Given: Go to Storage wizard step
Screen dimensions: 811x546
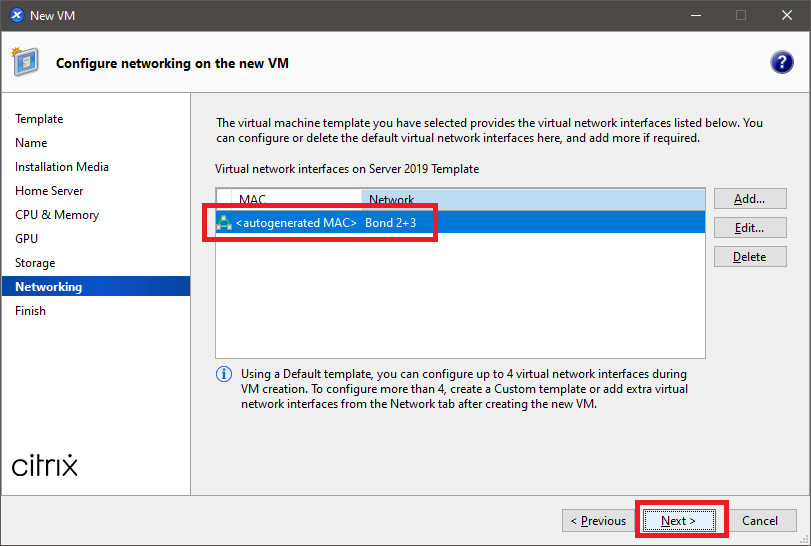Looking at the screenshot, I should (35, 263).
